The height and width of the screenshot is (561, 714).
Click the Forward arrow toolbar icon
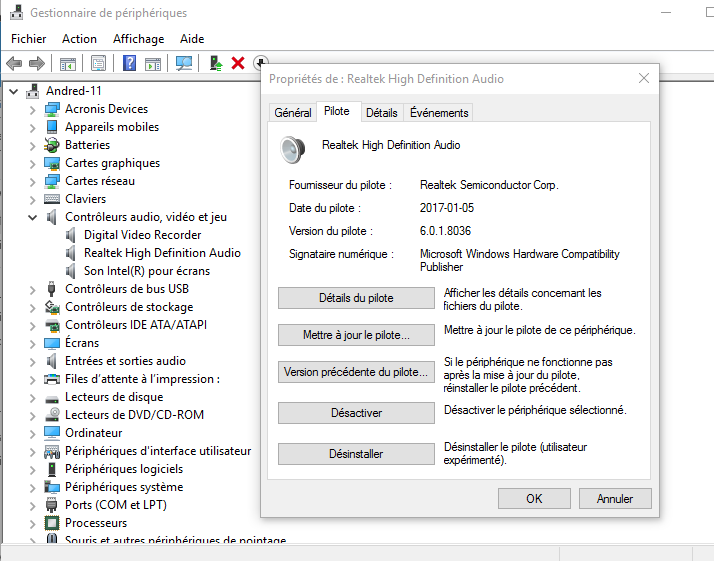pyautogui.click(x=37, y=63)
